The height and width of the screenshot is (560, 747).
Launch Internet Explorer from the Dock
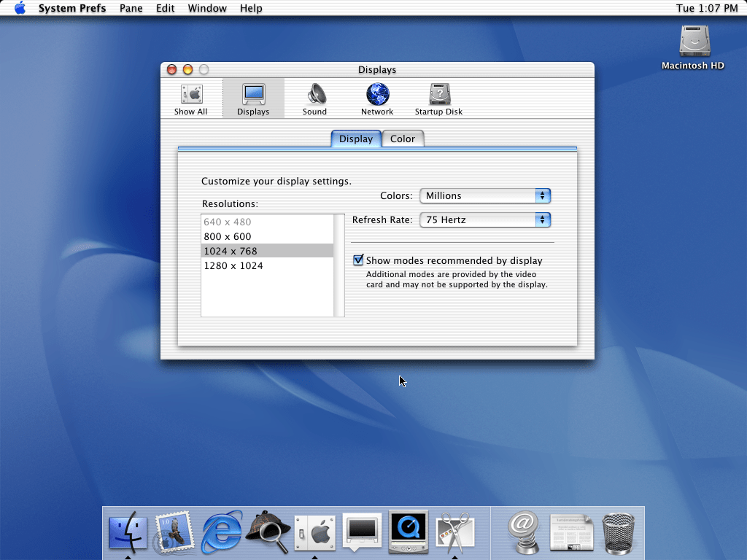click(222, 531)
